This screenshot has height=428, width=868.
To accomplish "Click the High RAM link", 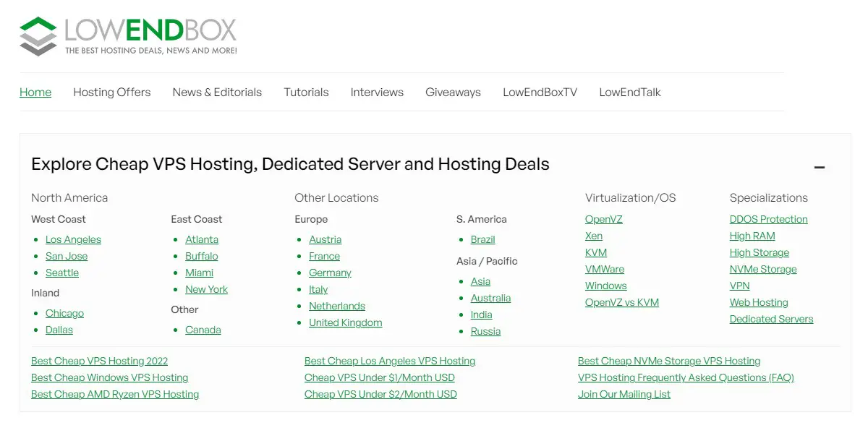I will [x=752, y=236].
